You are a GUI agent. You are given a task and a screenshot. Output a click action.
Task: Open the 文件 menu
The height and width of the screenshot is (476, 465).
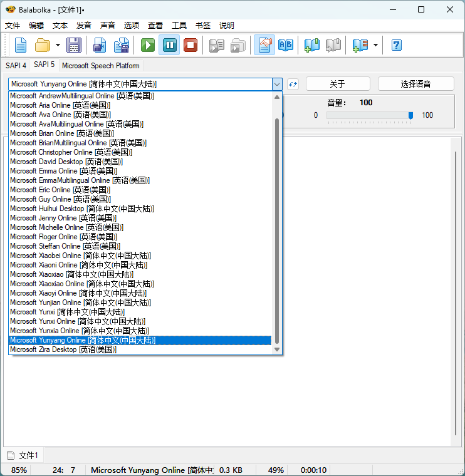[x=13, y=26]
